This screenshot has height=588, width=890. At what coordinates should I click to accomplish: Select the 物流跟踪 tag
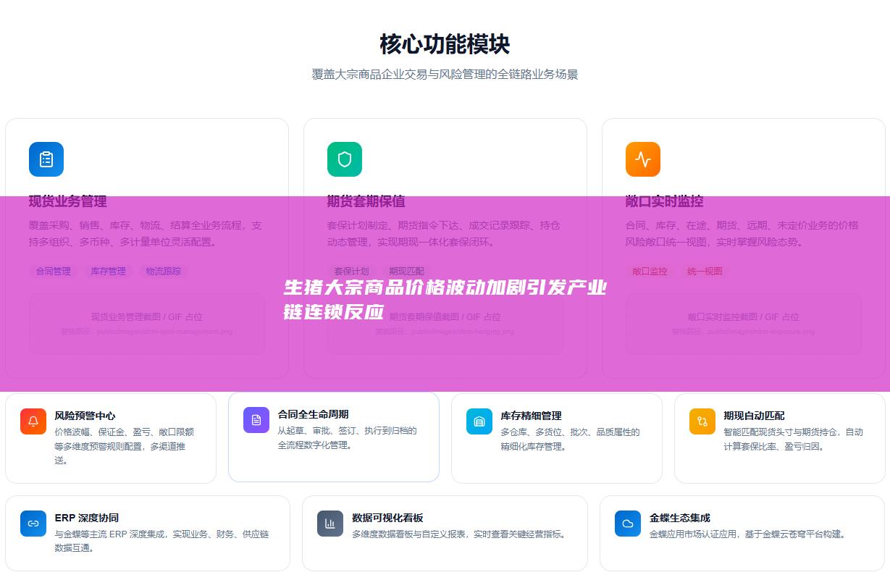[164, 272]
